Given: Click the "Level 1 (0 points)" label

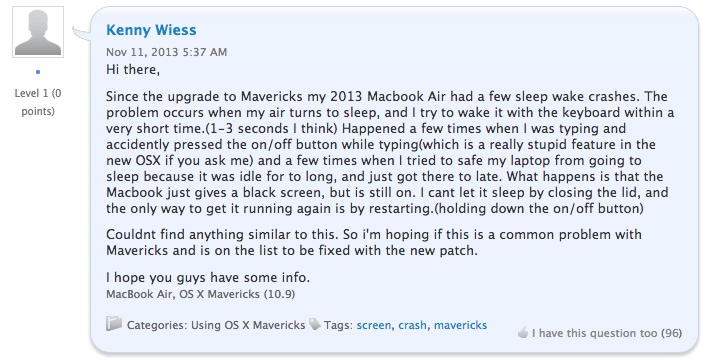Looking at the screenshot, I should (38, 102).
